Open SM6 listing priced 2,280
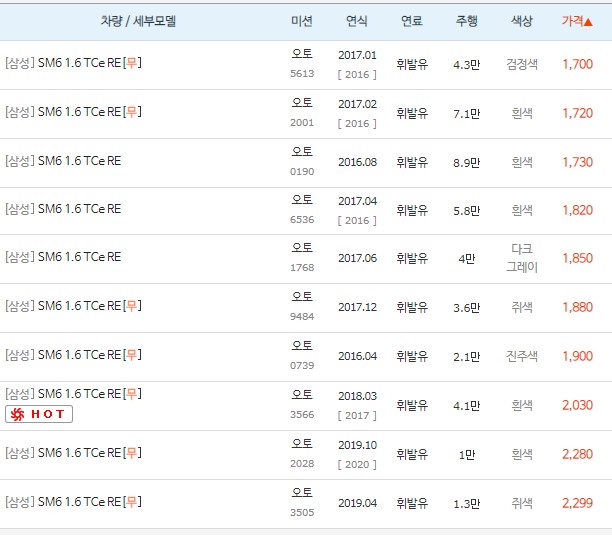Image resolution: width=612 pixels, height=535 pixels. click(x=73, y=453)
